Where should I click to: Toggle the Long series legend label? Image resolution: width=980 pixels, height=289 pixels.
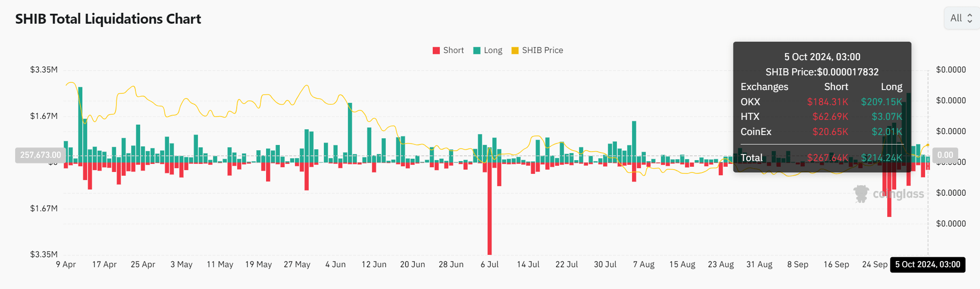click(x=493, y=50)
